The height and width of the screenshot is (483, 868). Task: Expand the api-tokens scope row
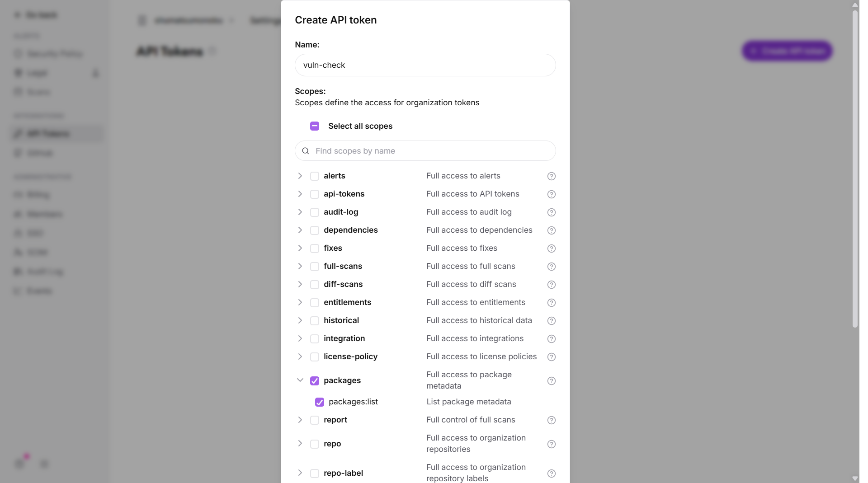(x=300, y=194)
